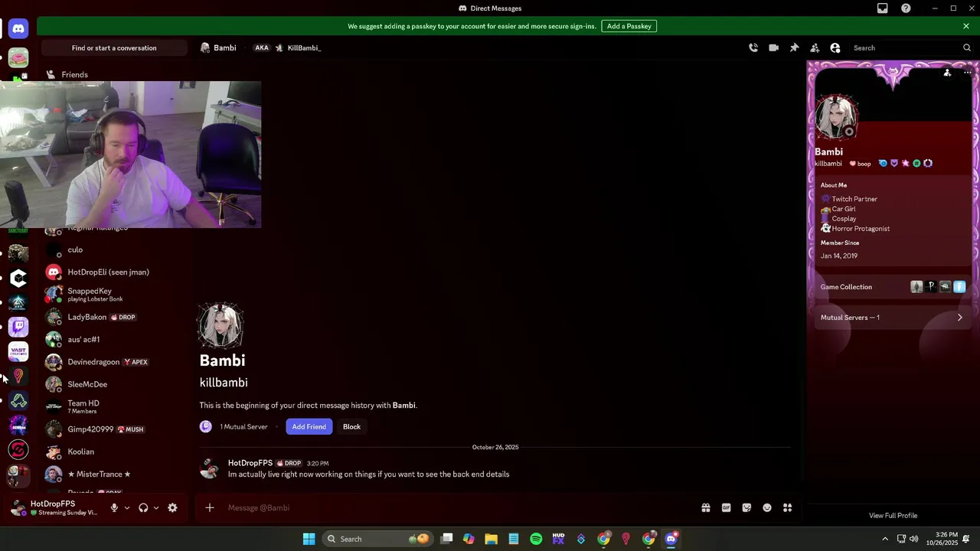
Task: Open the VAST Creators server
Action: point(18,351)
